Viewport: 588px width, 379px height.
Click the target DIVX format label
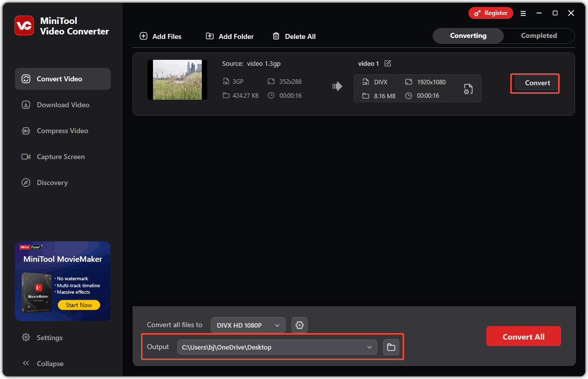tap(380, 82)
